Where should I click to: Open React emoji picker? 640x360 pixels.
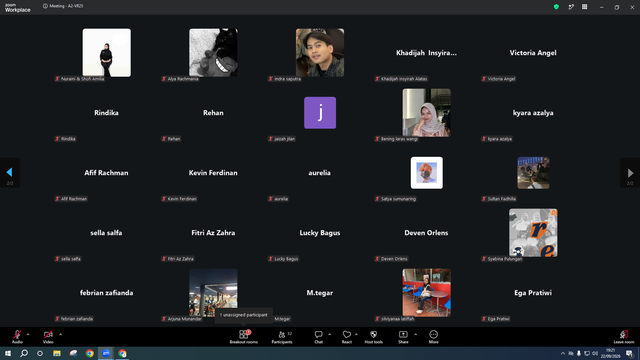[347, 336]
